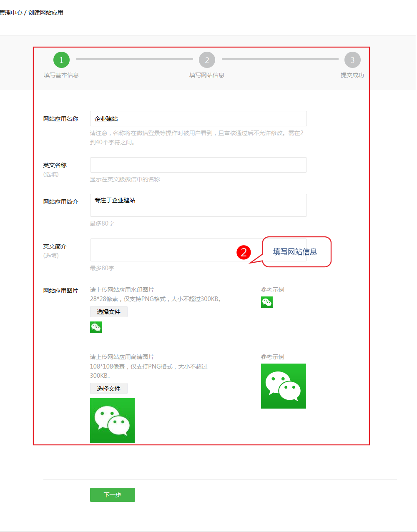Click the gray step 3 circle

click(x=352, y=60)
